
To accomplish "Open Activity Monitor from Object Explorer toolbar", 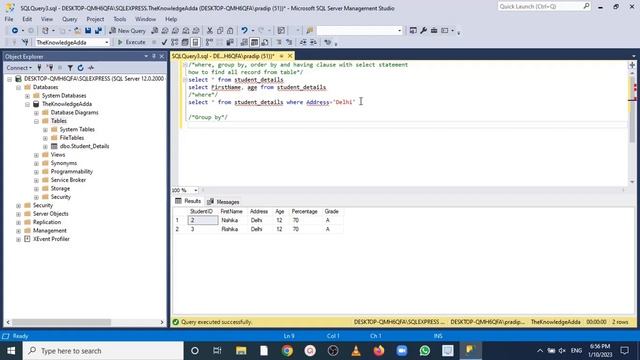I will click(91, 68).
